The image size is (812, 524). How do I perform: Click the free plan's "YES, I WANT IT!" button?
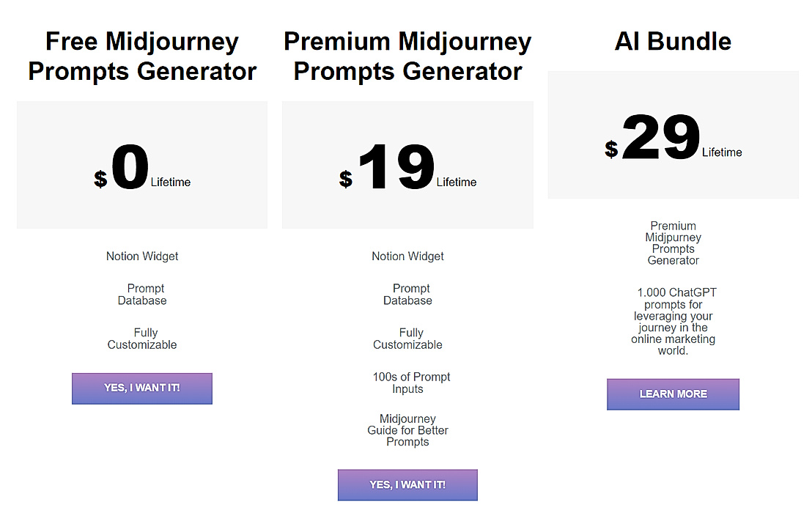pos(141,388)
